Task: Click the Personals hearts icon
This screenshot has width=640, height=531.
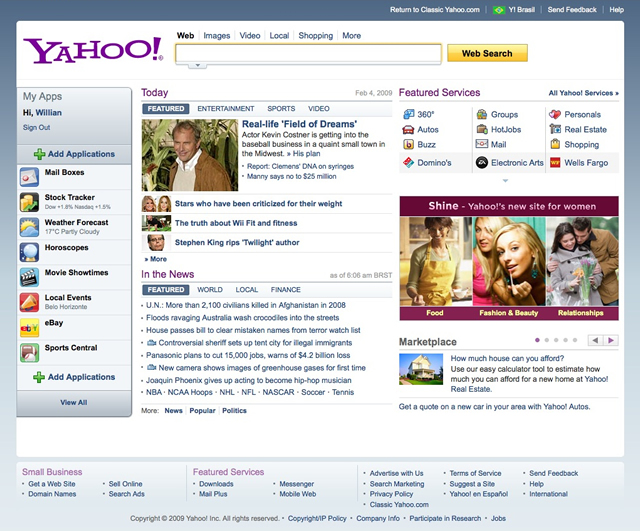Action: [x=555, y=114]
